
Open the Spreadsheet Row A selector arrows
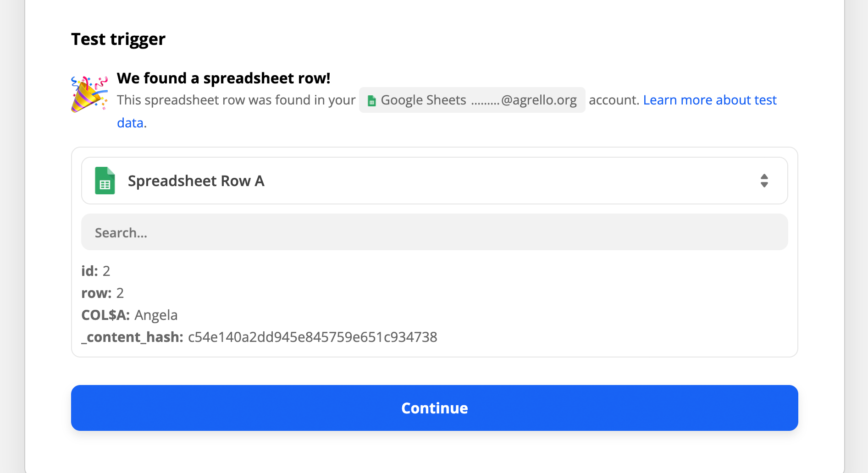tap(764, 181)
